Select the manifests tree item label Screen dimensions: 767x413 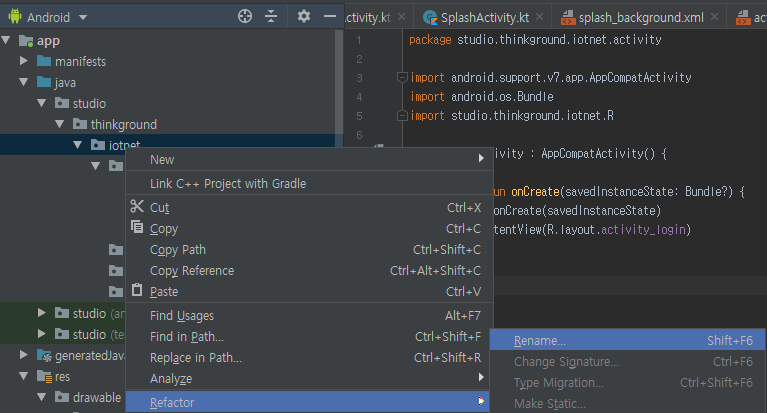coord(80,61)
